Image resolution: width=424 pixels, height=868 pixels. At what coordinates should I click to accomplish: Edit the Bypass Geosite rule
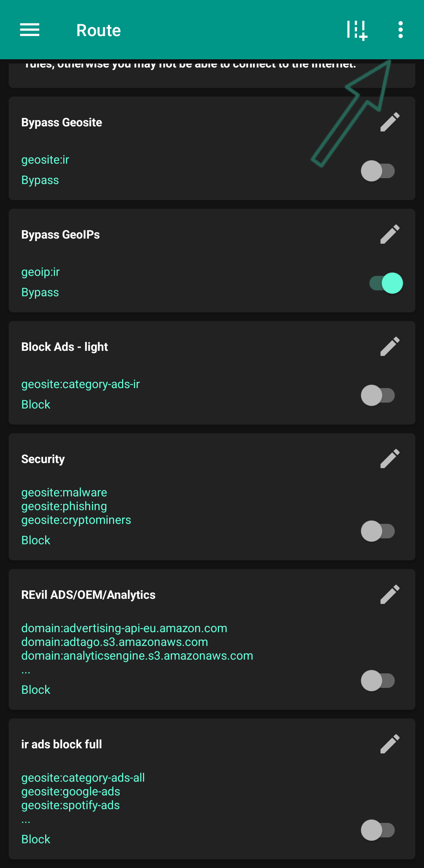pos(390,122)
